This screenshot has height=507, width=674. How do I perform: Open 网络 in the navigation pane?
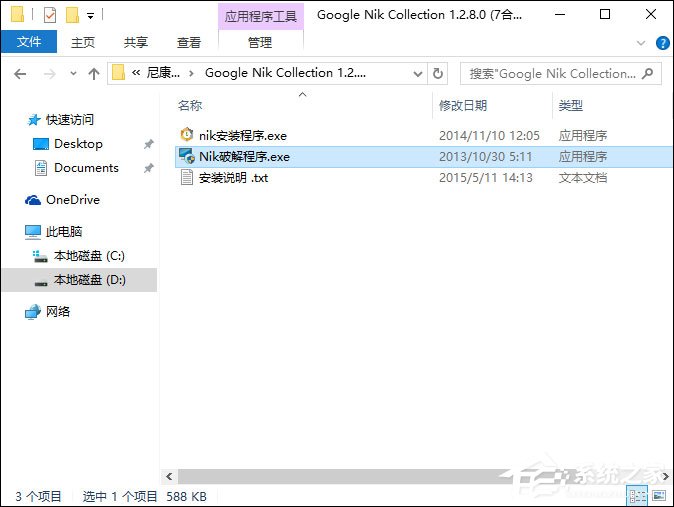58,312
